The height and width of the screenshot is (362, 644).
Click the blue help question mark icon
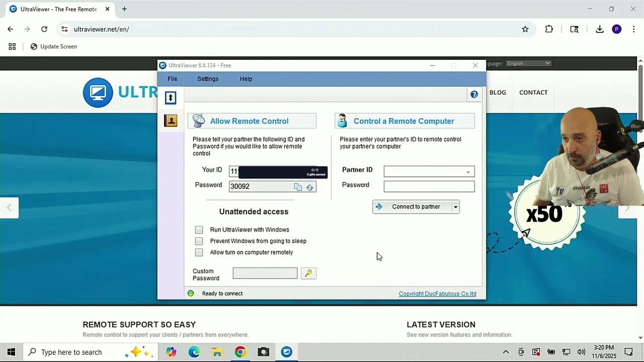(x=474, y=94)
